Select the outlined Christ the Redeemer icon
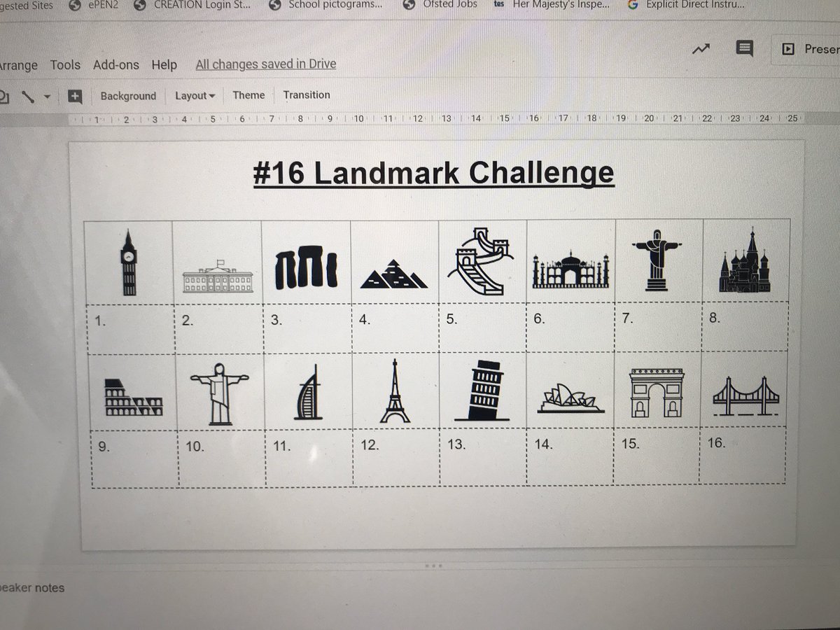The height and width of the screenshot is (630, 840). [x=220, y=393]
